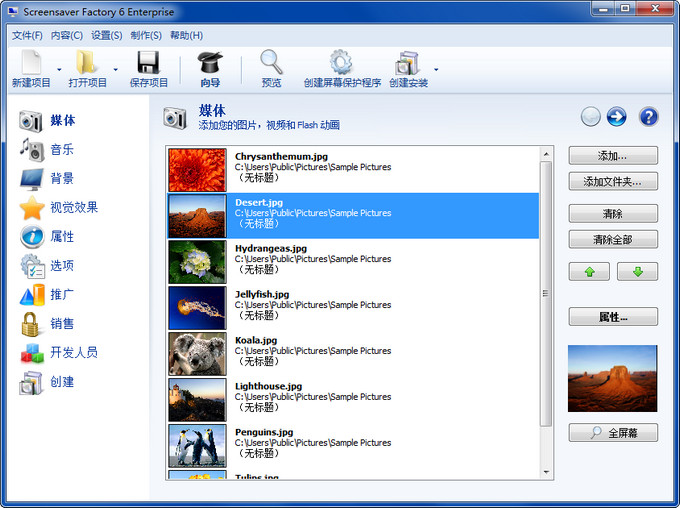Image resolution: width=680 pixels, height=508 pixels.
Task: Click the blue question mark help icon
Action: click(x=648, y=117)
